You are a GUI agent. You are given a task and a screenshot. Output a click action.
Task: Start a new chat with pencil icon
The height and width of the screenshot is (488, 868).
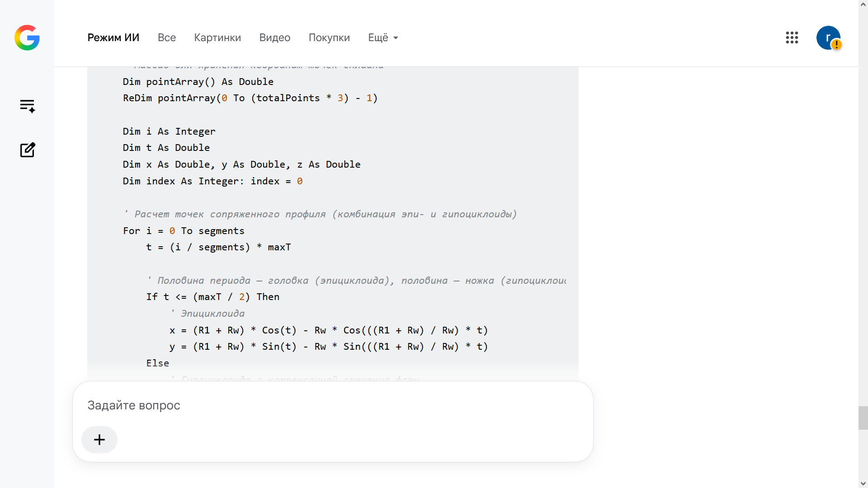(27, 150)
